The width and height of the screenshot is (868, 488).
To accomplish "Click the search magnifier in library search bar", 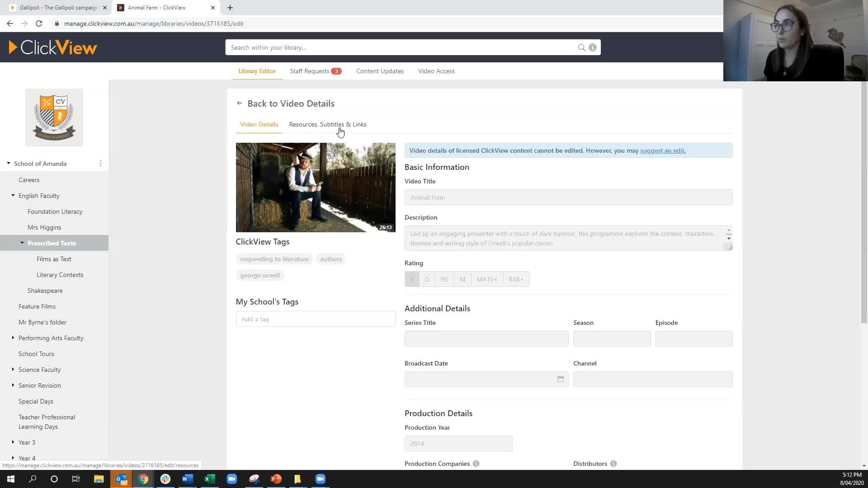I will 582,47.
